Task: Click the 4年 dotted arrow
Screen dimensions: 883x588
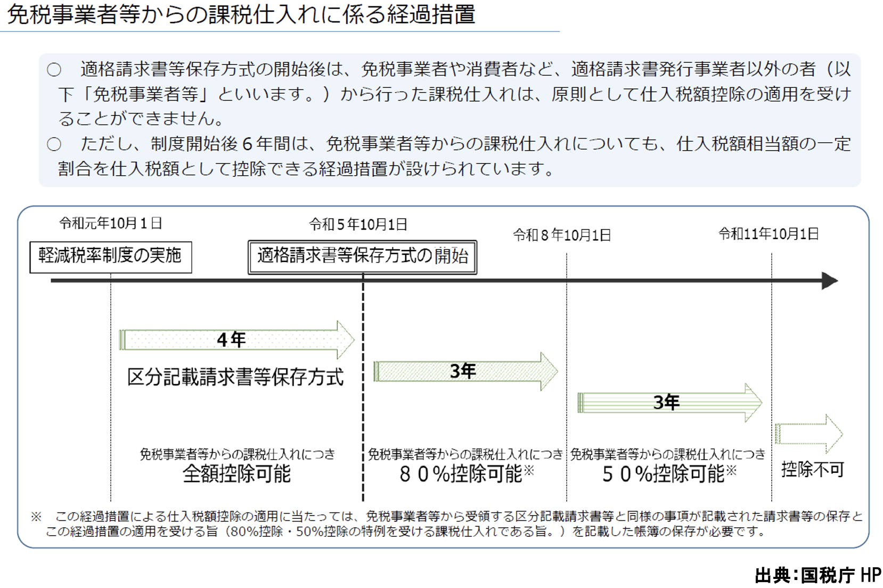Action: 236,340
